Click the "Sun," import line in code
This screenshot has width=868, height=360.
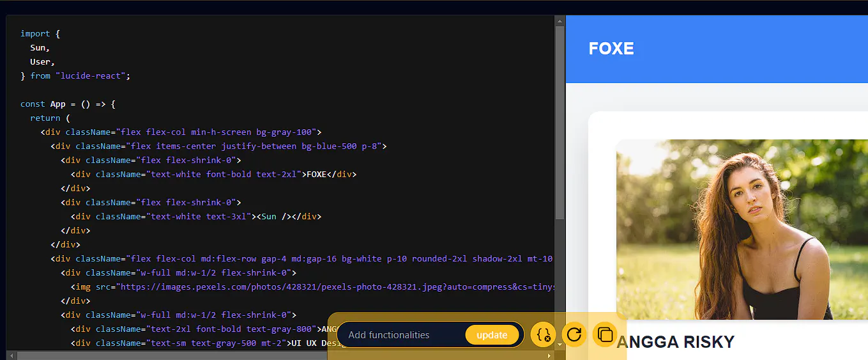[40, 47]
